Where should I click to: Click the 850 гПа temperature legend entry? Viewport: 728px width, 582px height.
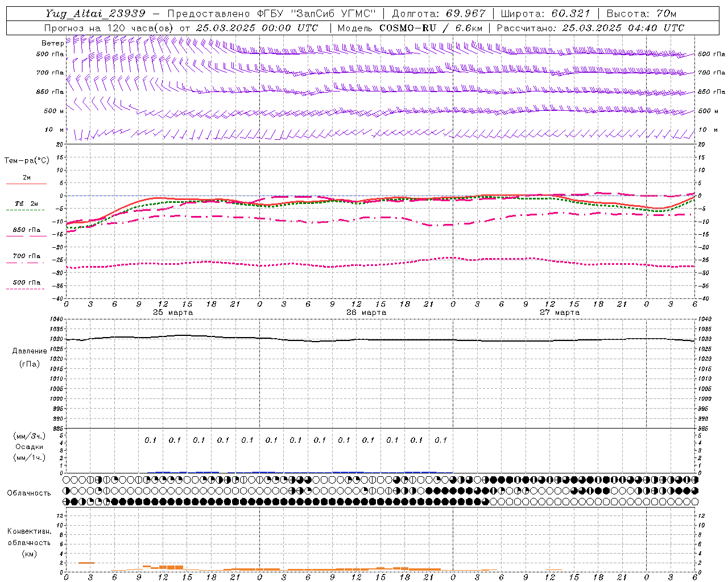pos(27,230)
